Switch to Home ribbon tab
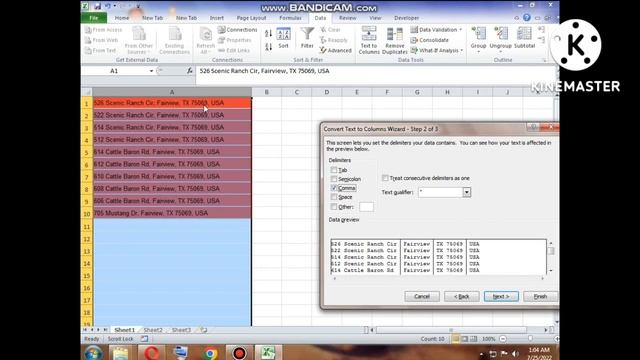The height and width of the screenshot is (360, 640). tap(122, 18)
